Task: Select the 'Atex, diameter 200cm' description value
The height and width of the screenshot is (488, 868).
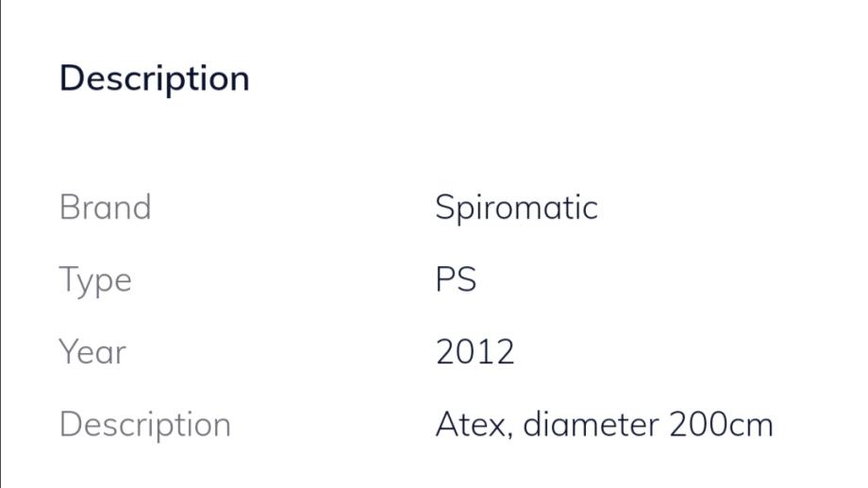Action: (604, 425)
